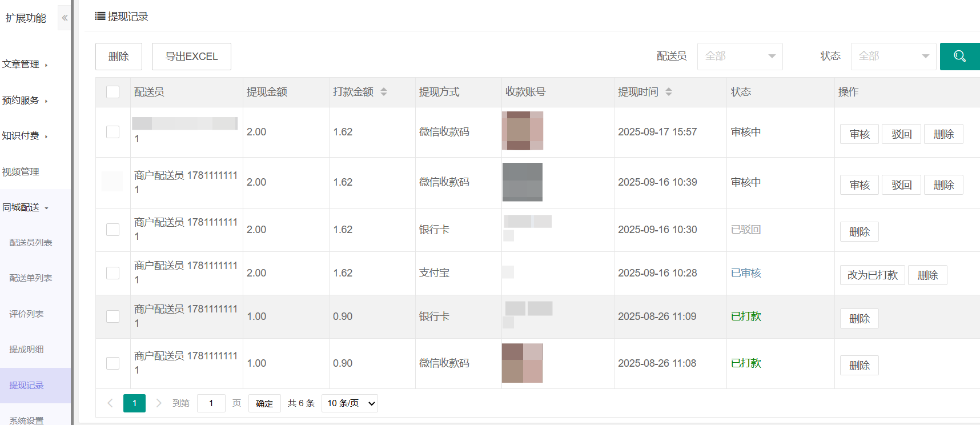Click the green search magnifier button
The image size is (980, 425).
tap(959, 56)
